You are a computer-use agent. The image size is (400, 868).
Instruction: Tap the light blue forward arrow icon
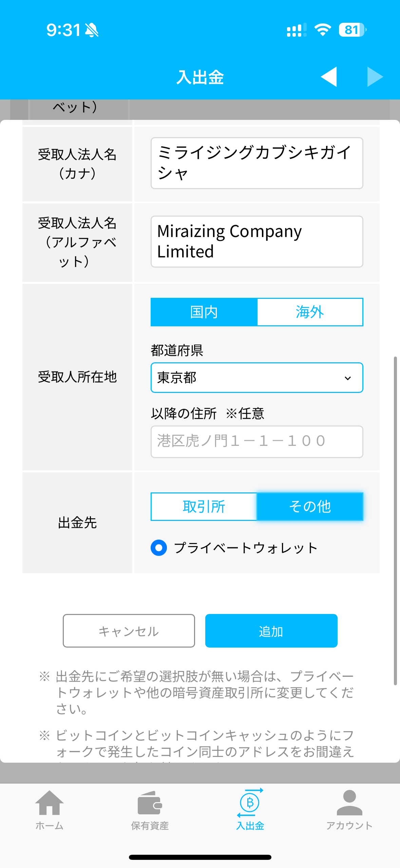pyautogui.click(x=375, y=77)
